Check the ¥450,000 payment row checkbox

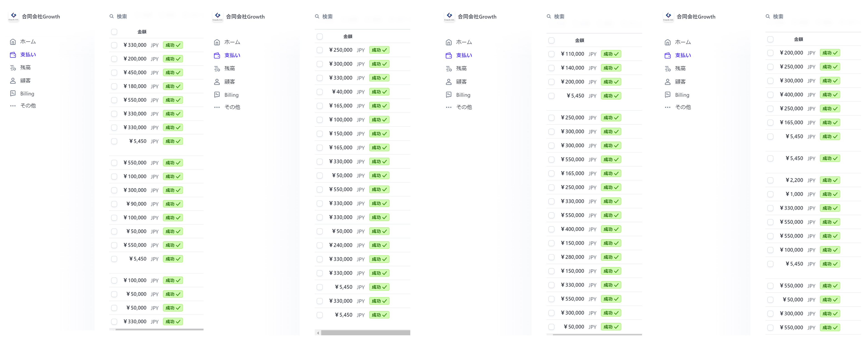114,73
